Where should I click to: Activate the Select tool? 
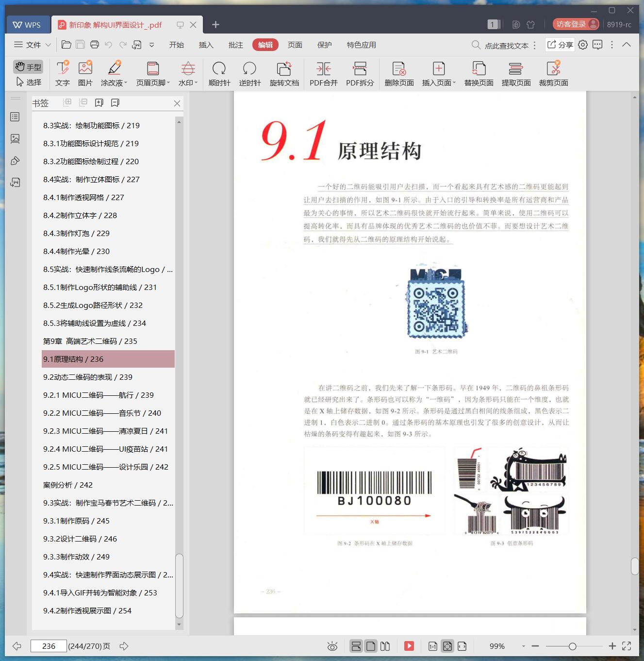(x=28, y=82)
